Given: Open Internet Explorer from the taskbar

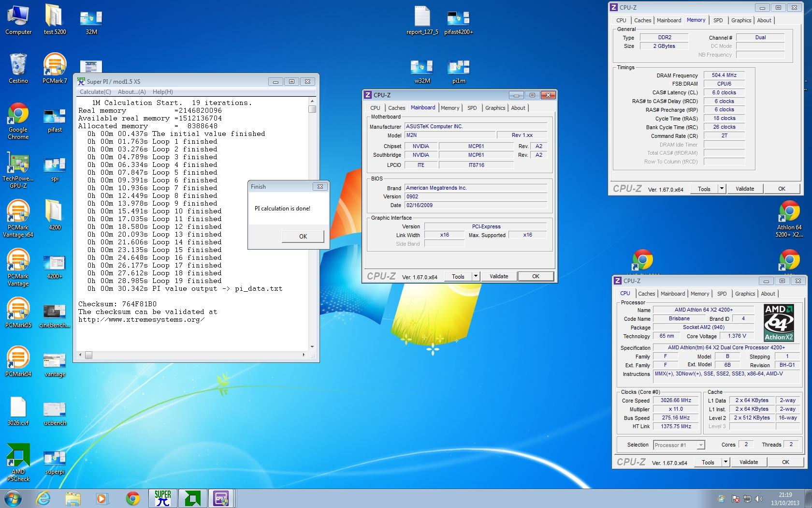Looking at the screenshot, I should tap(43, 498).
